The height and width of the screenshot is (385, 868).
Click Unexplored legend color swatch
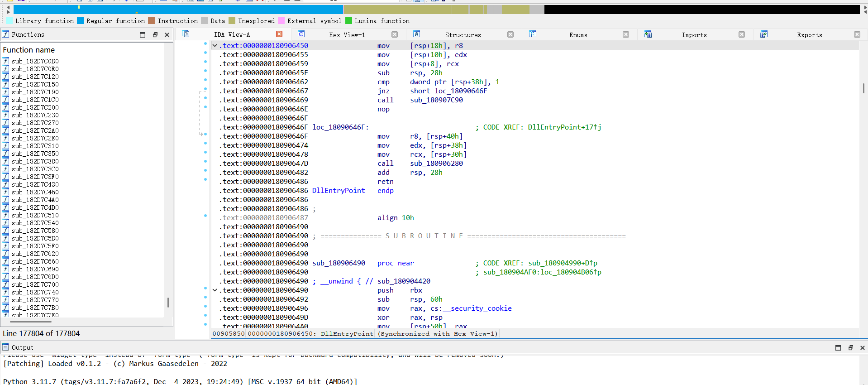pyautogui.click(x=232, y=20)
